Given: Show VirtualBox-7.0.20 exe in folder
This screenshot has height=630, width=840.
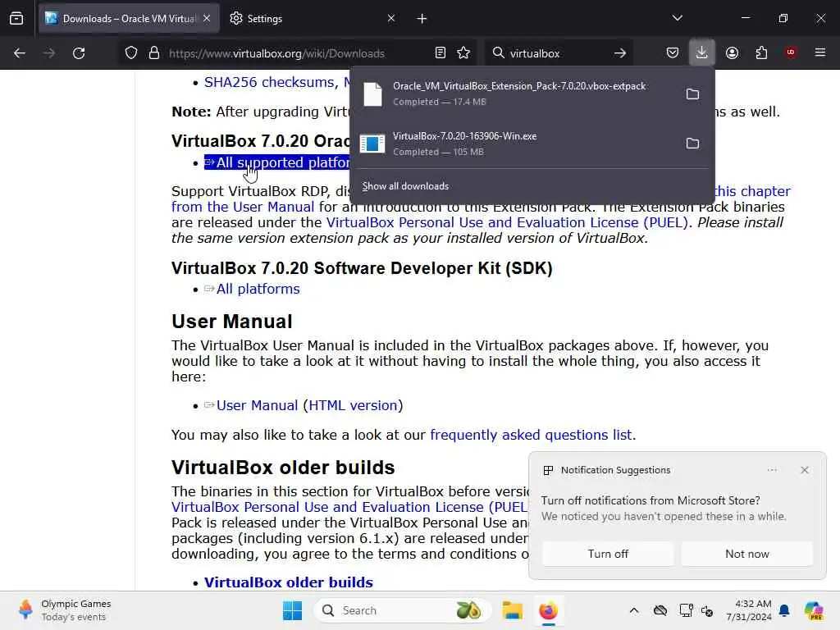Looking at the screenshot, I should coord(692,143).
